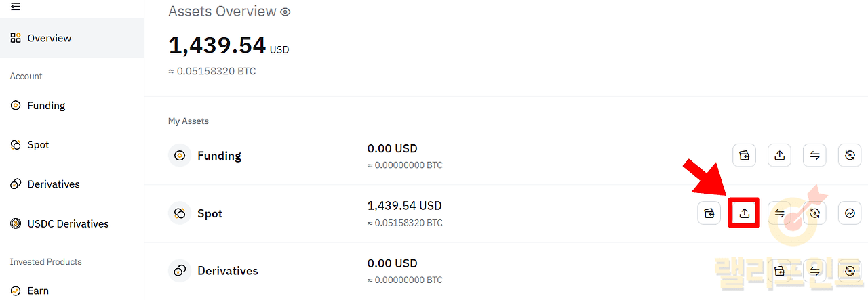Hide balances with the eye icon
The image size is (868, 300).
pos(285,12)
